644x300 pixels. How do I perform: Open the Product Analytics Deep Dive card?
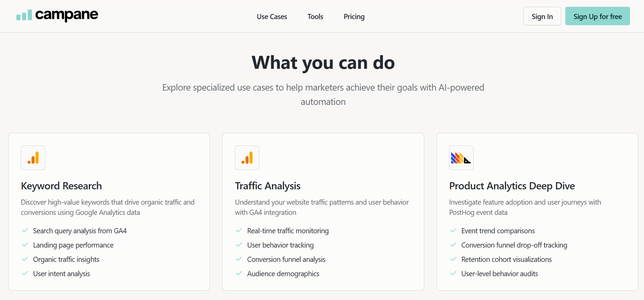537,211
